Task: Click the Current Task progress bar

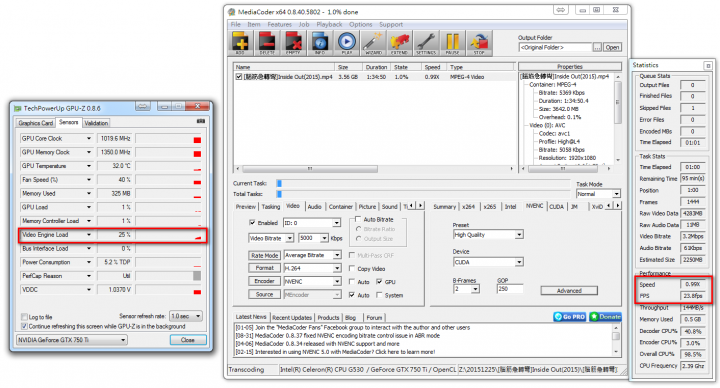Action: pos(422,183)
